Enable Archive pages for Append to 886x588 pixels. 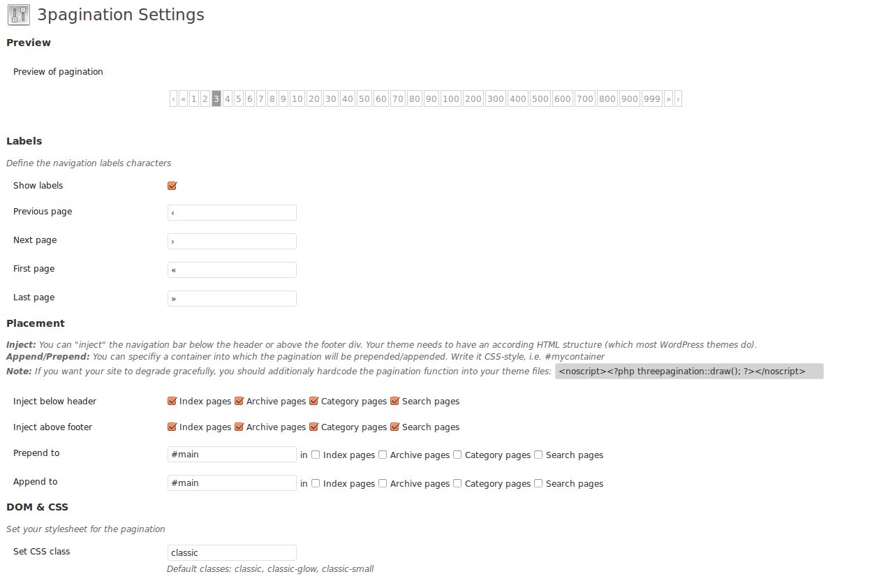(383, 483)
